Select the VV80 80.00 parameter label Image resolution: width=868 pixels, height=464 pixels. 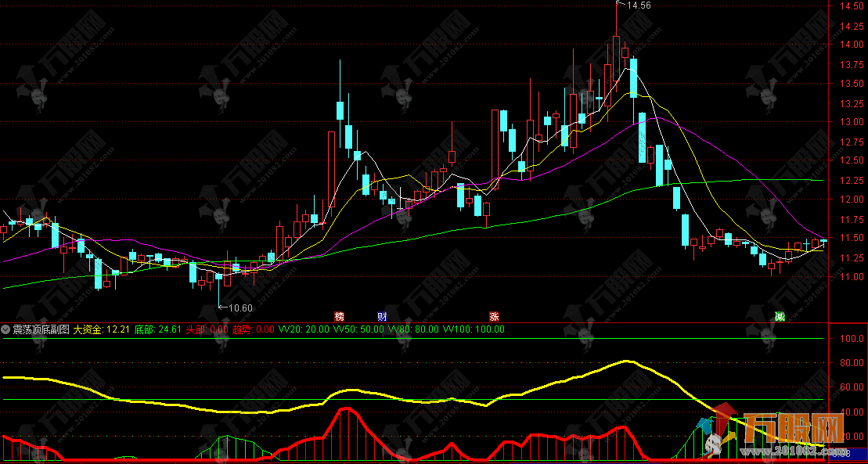pos(415,329)
